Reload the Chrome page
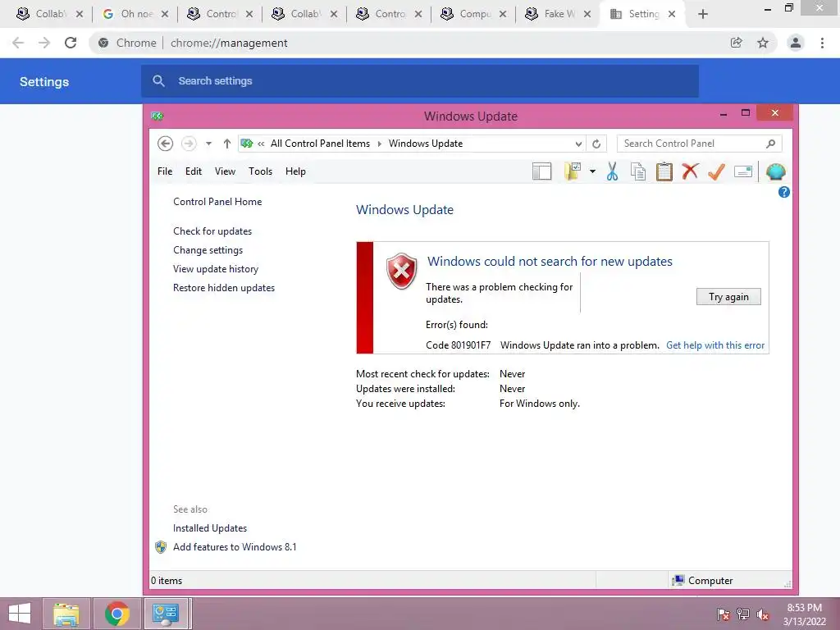Image resolution: width=840 pixels, height=630 pixels. [x=71, y=43]
